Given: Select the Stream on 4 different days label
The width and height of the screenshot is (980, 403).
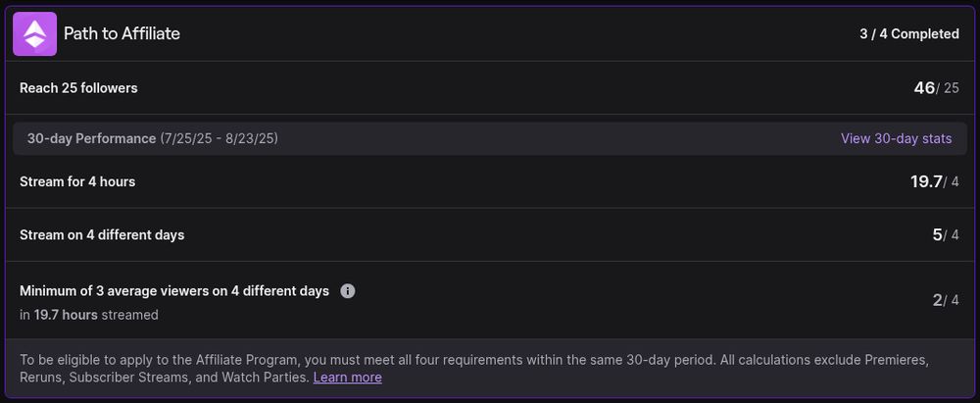Looking at the screenshot, I should pyautogui.click(x=102, y=235).
